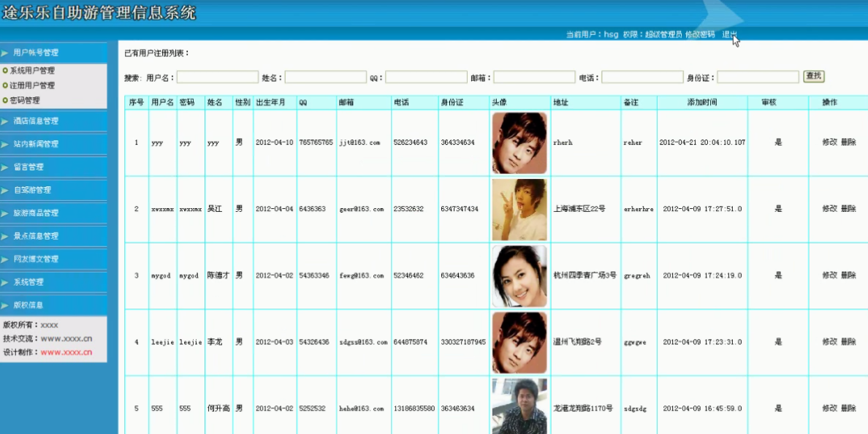The height and width of the screenshot is (434, 868).
Task: Focus the 用户名 search input field
Action: pos(217,77)
